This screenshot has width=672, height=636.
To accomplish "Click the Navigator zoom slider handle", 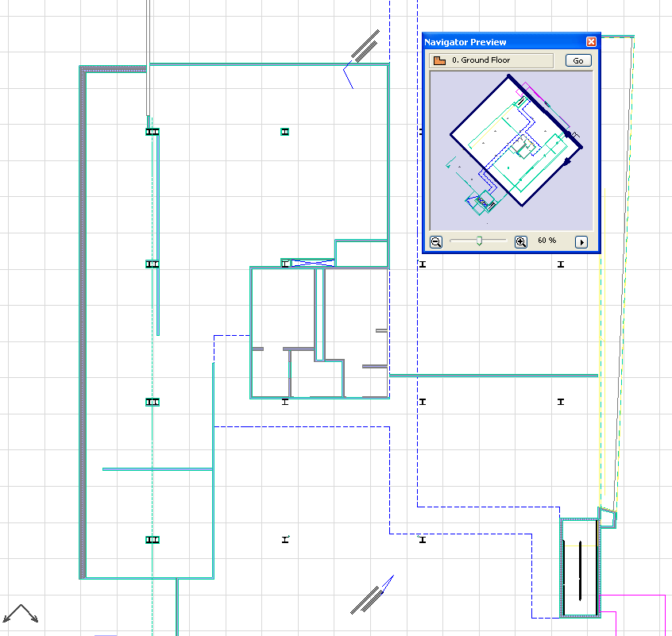I will 479,241.
